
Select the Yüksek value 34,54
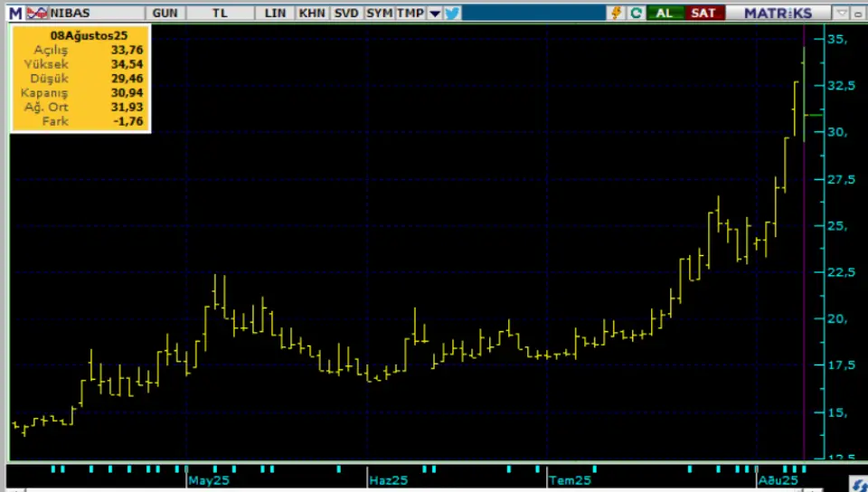(x=127, y=64)
